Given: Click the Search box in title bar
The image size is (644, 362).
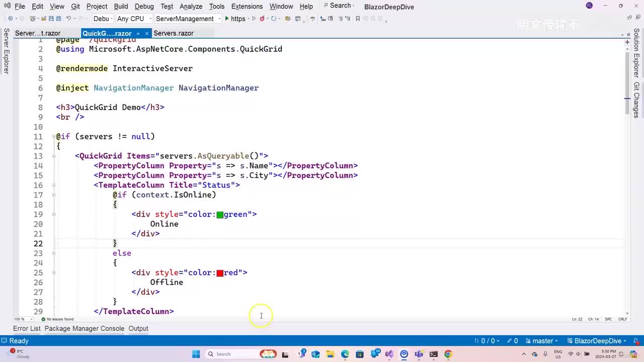Looking at the screenshot, I should (x=338, y=6).
